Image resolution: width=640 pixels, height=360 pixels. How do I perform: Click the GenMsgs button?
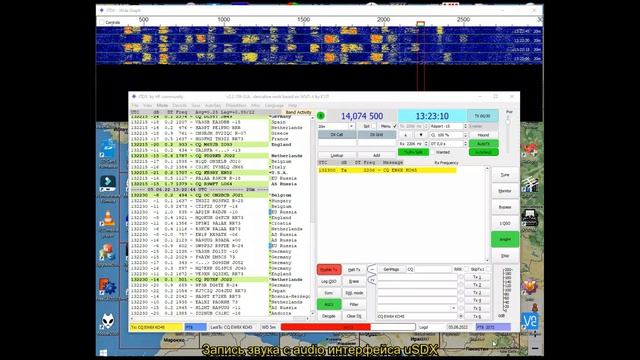point(391,269)
